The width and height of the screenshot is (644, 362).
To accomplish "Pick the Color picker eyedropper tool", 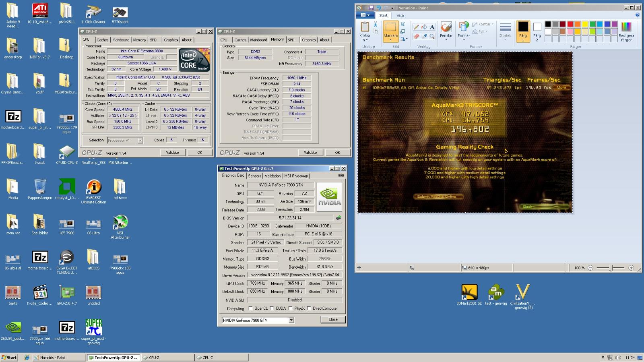I will point(424,36).
